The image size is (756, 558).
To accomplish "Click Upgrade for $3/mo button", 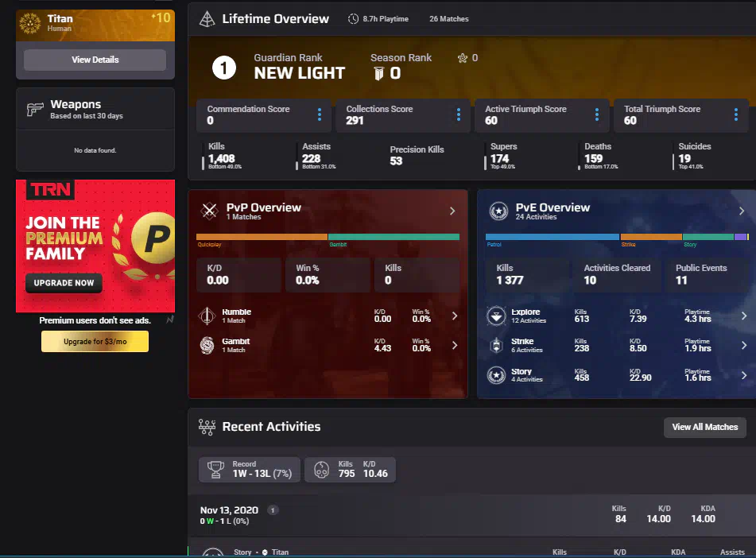I will 95,342.
